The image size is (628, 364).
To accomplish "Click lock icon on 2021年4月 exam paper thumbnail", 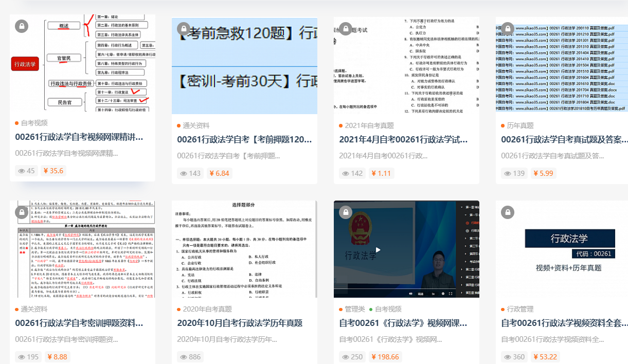I will click(346, 29).
